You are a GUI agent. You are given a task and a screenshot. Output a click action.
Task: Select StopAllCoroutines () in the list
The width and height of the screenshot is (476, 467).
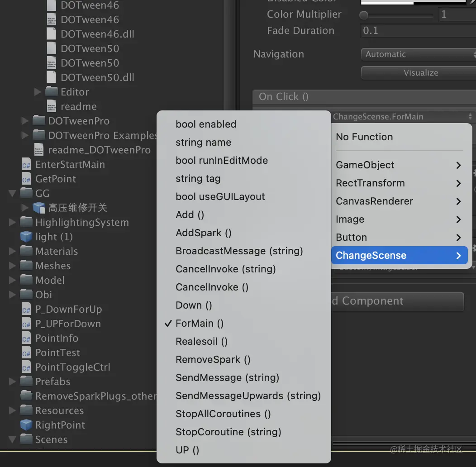click(x=244, y=414)
